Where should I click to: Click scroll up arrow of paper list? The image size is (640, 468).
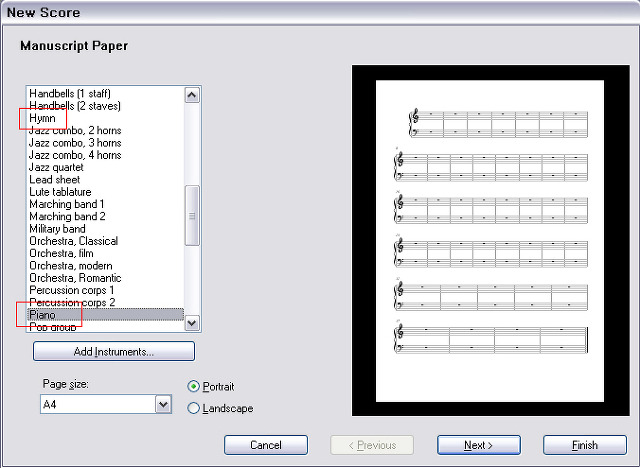(x=192, y=95)
